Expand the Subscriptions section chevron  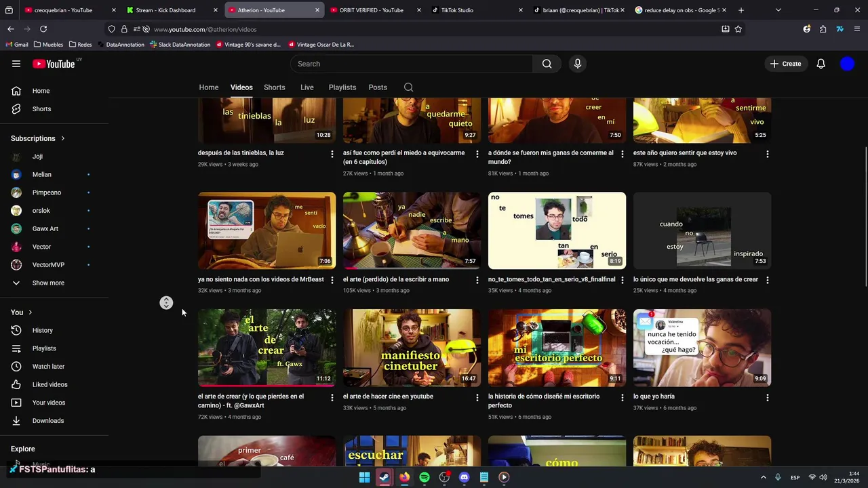(x=63, y=138)
